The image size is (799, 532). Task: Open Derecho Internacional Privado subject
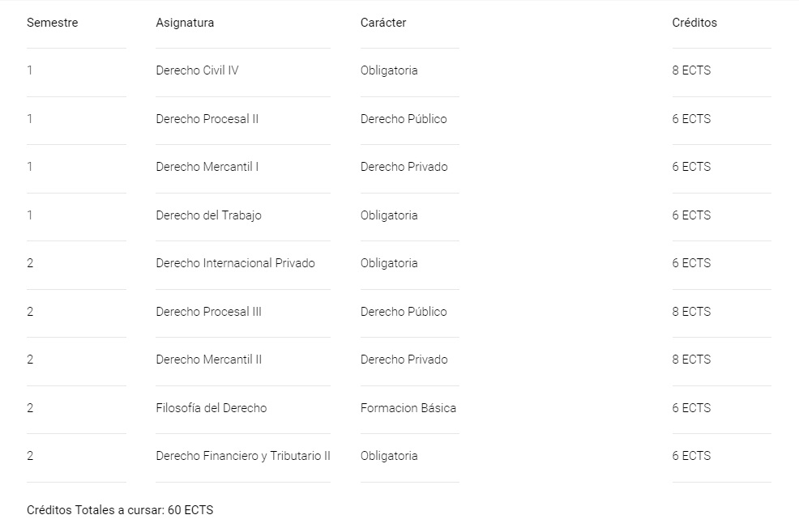pos(236,263)
